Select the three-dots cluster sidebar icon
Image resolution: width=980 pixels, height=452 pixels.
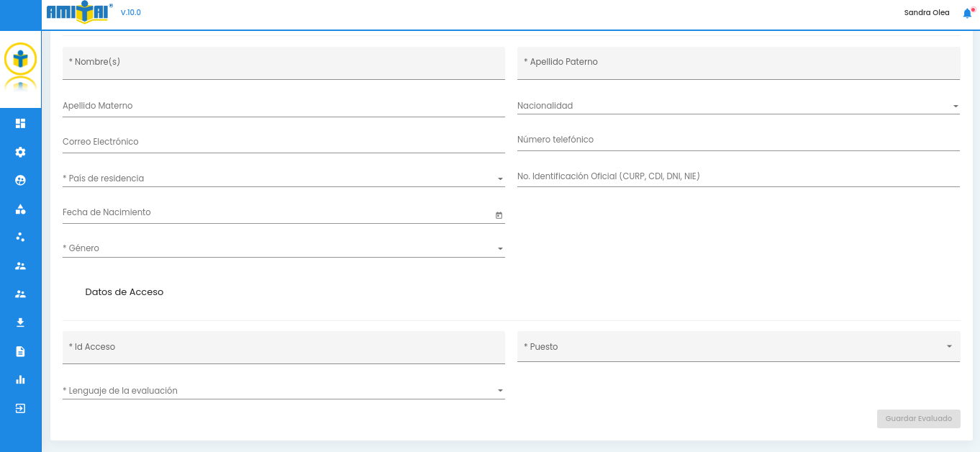20,237
